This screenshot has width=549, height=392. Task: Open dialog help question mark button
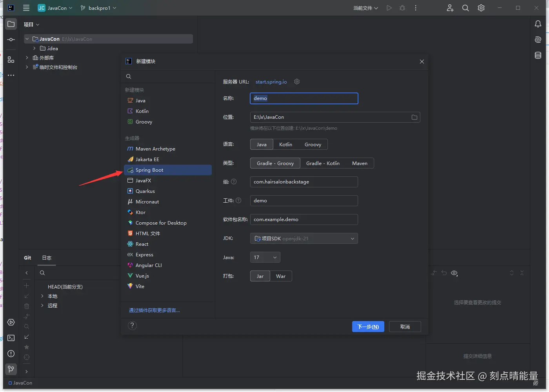133,325
